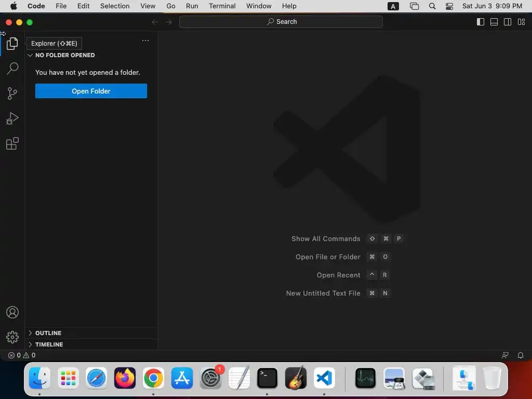The image size is (532, 399).
Task: Go forward using the right arrow
Action: [169, 22]
